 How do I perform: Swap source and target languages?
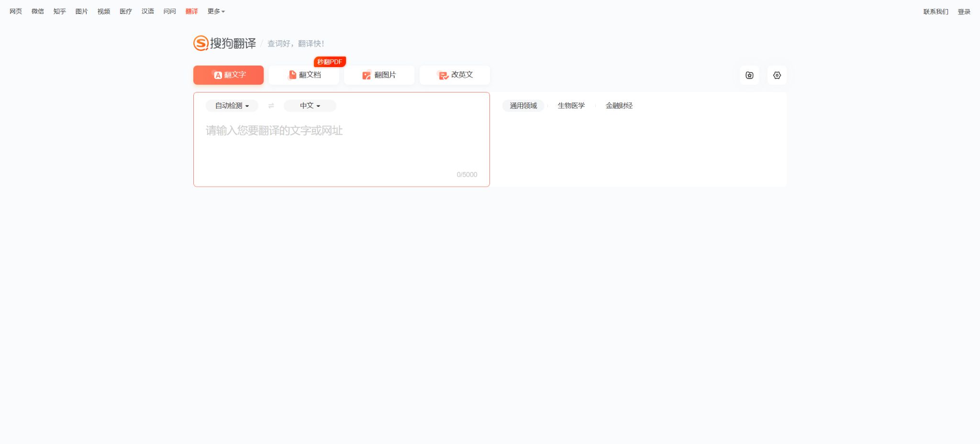pyautogui.click(x=271, y=106)
